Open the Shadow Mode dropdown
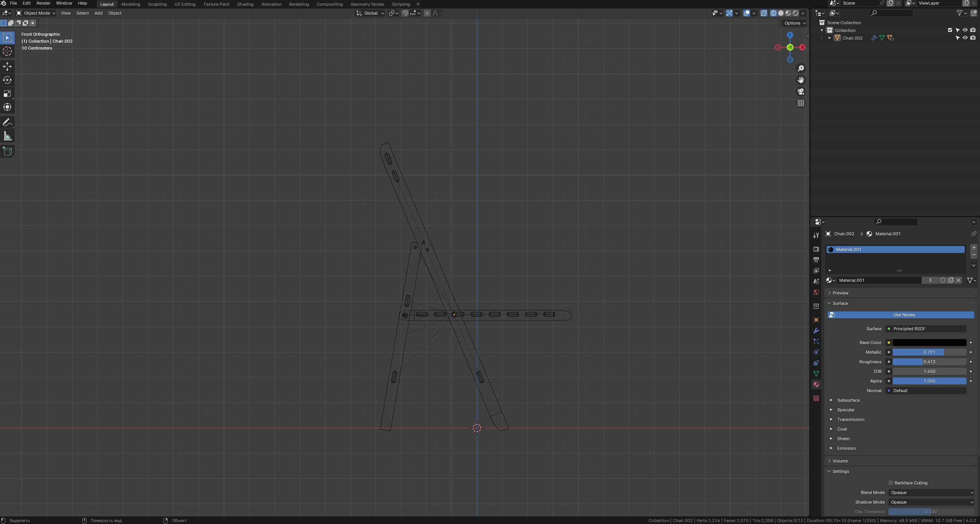The width and height of the screenshot is (980, 524). [931, 502]
